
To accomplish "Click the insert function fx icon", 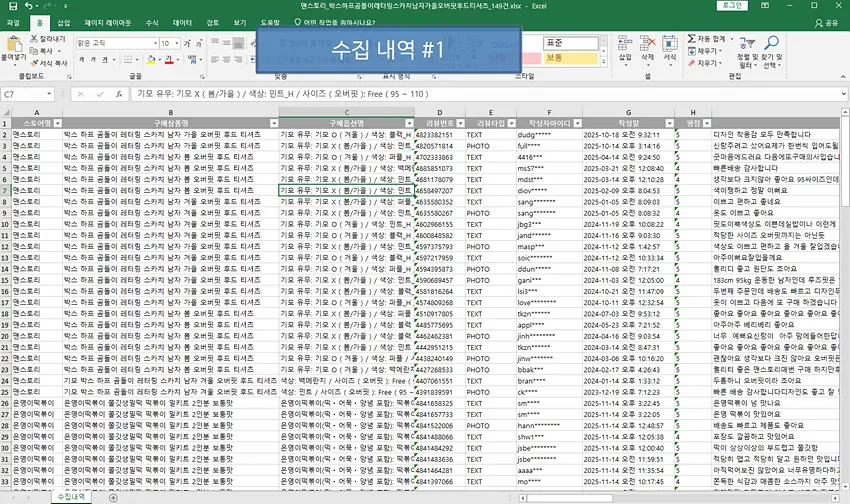I will click(119, 94).
